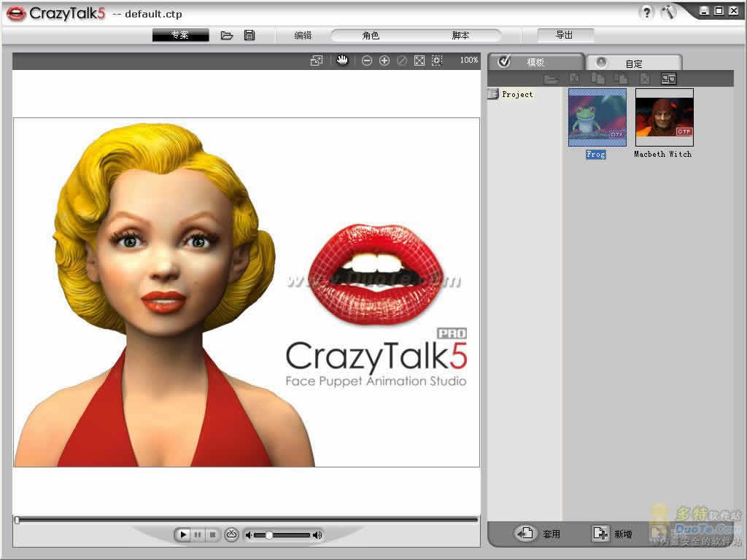
Task: Click the 导出 export button
Action: (x=565, y=35)
